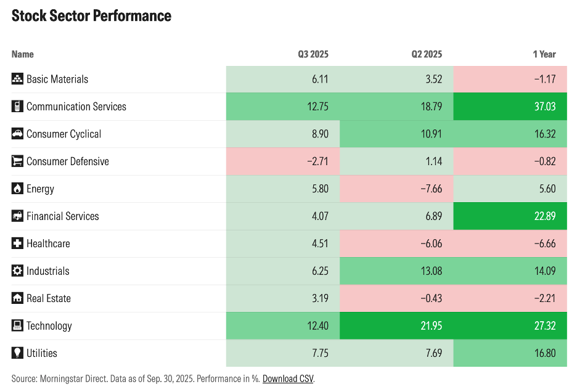Sort by the 1 Year column header
The image size is (577, 392).
tap(544, 54)
